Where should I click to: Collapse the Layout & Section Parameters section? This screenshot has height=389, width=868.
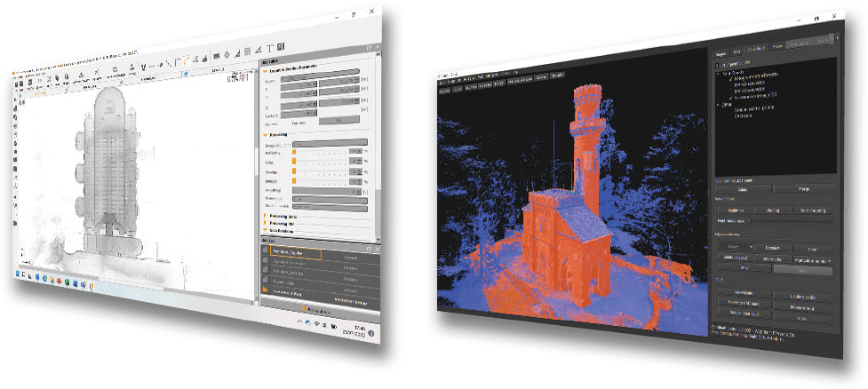[x=265, y=71]
